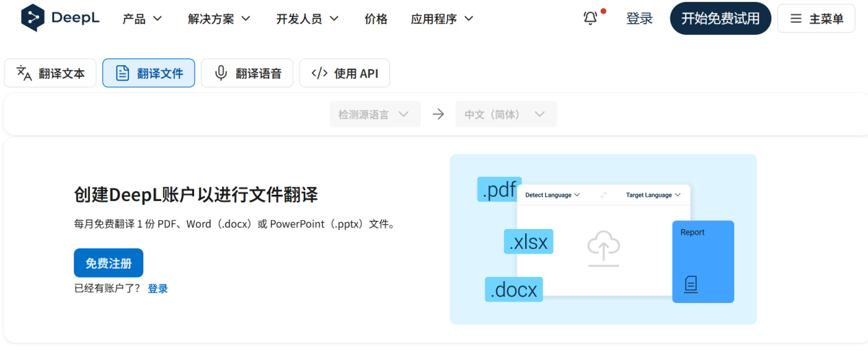Go to the 价格 page
Screen dimensions: 868x360
[376, 19]
